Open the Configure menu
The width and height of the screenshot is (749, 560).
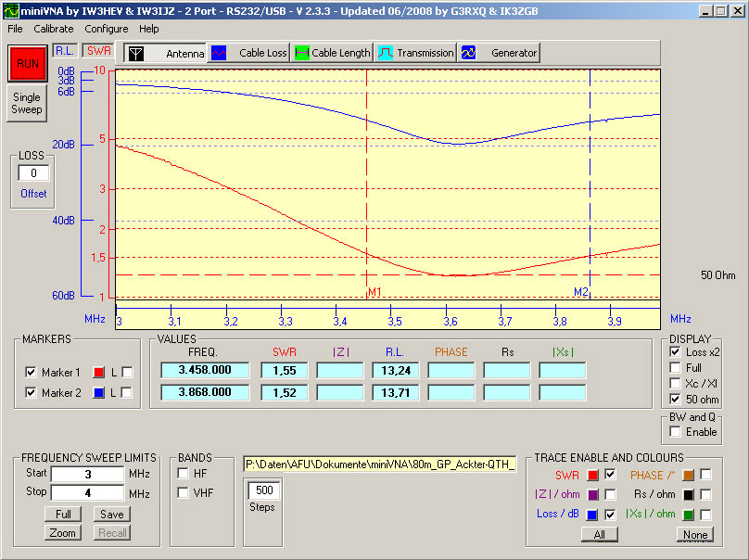tap(106, 29)
